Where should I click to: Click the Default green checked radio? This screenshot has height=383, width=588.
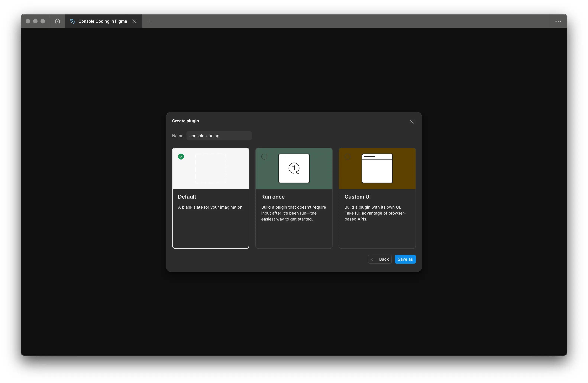click(181, 157)
